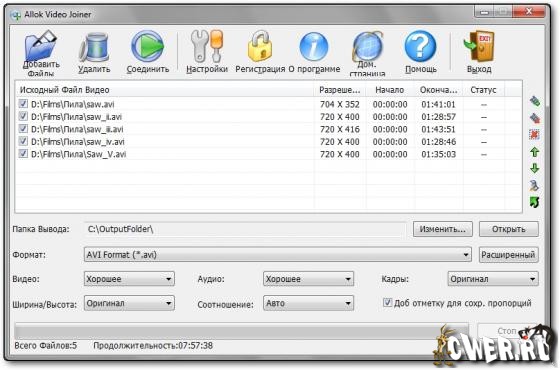Click the 01:35:03 end time cell
This screenshot has height=370, width=560.
(x=439, y=154)
